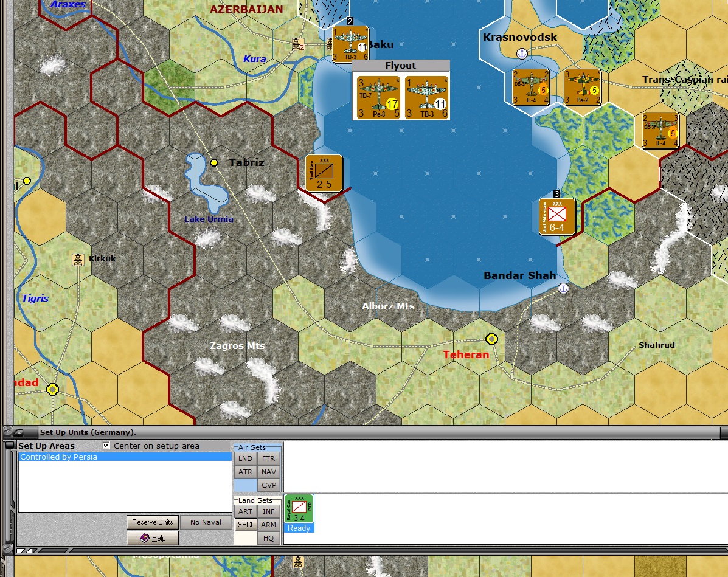Click the Shahrud map label

pos(656,345)
